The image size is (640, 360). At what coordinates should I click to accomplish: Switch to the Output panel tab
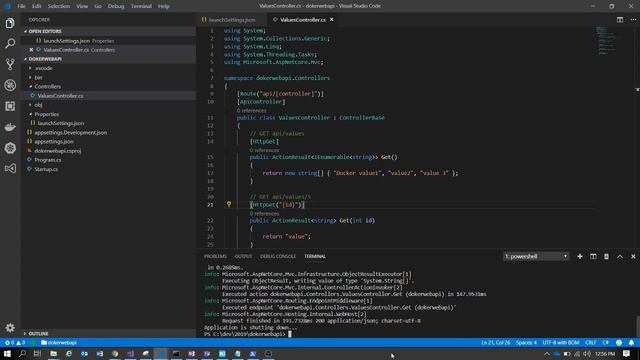[243, 256]
